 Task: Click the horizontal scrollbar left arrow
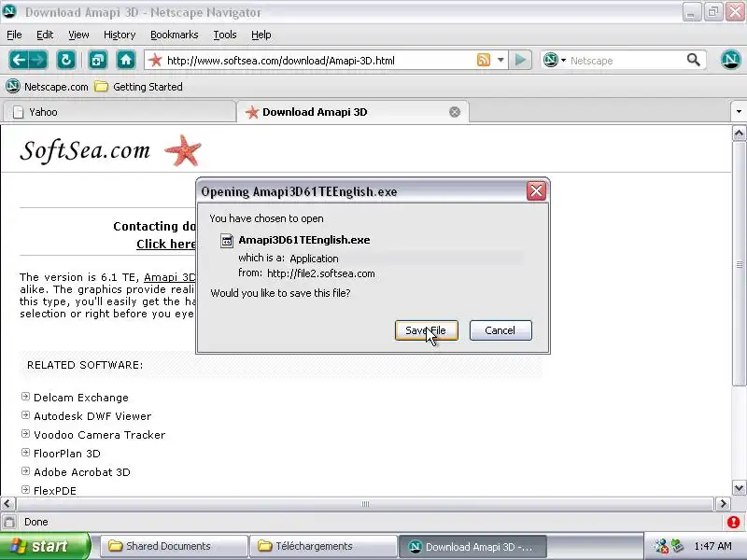pyautogui.click(x=7, y=504)
